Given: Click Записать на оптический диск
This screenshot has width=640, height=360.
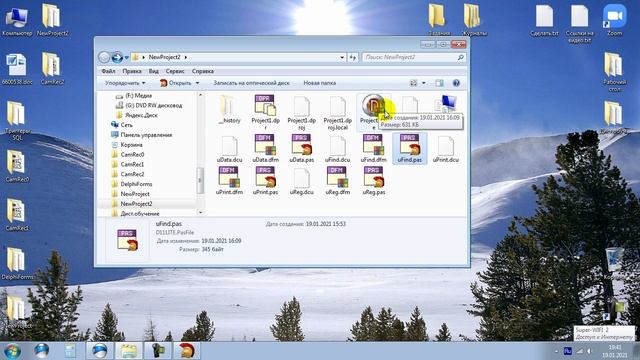Looking at the screenshot, I should 251,83.
